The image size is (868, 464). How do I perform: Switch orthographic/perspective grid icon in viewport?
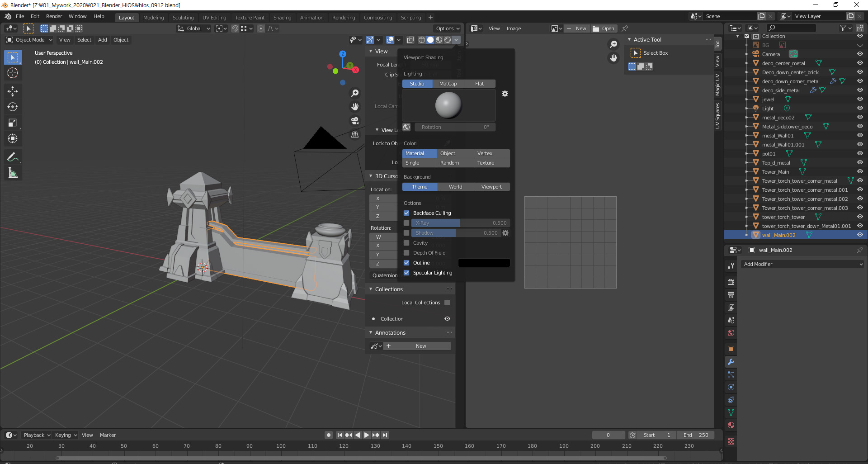pyautogui.click(x=355, y=135)
